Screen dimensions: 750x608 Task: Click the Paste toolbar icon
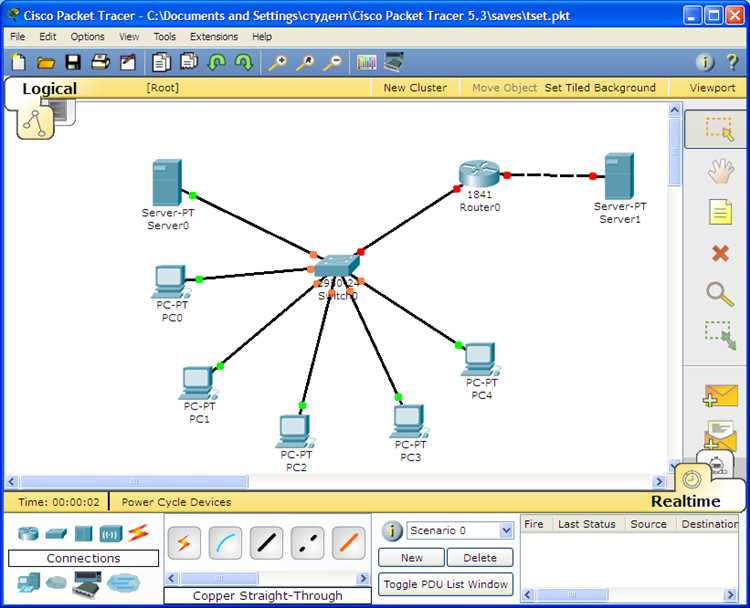tap(189, 61)
